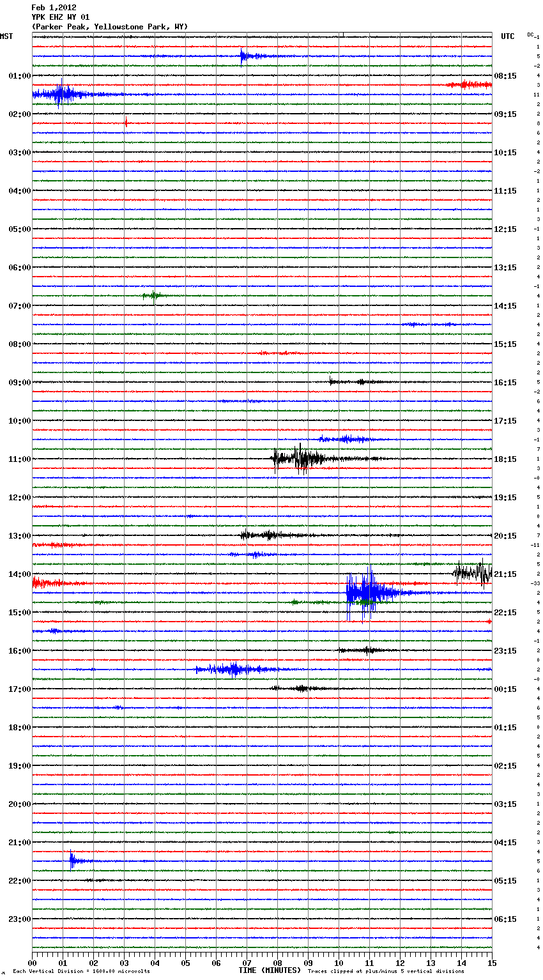543x980 pixels.
Task: Select the 22:00 MST time label
Action: tap(20, 881)
